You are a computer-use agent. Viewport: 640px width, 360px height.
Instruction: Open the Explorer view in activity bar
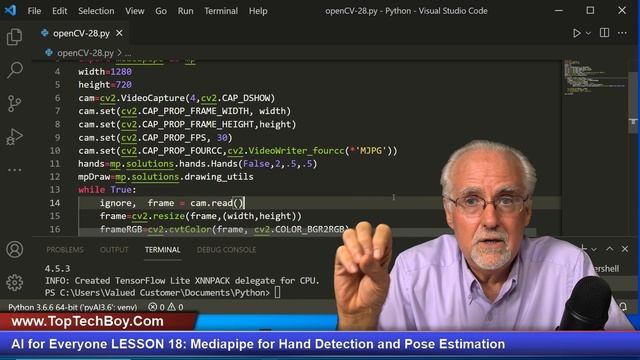[x=14, y=37]
